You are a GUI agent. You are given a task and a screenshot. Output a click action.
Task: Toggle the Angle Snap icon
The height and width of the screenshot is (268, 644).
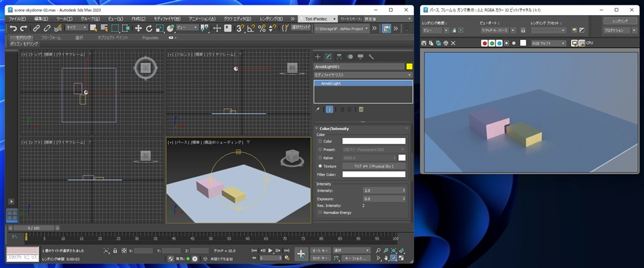(251, 28)
